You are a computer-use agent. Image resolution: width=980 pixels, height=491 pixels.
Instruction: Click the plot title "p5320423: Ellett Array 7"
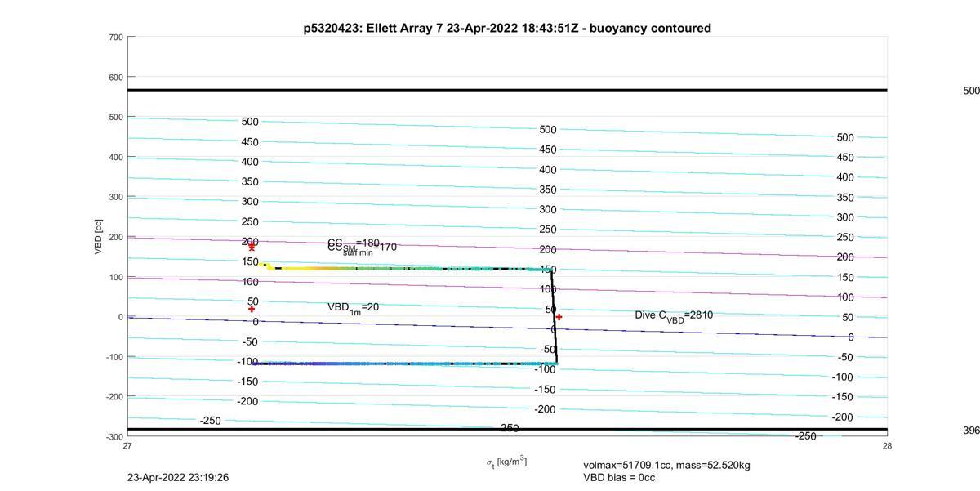click(x=372, y=28)
